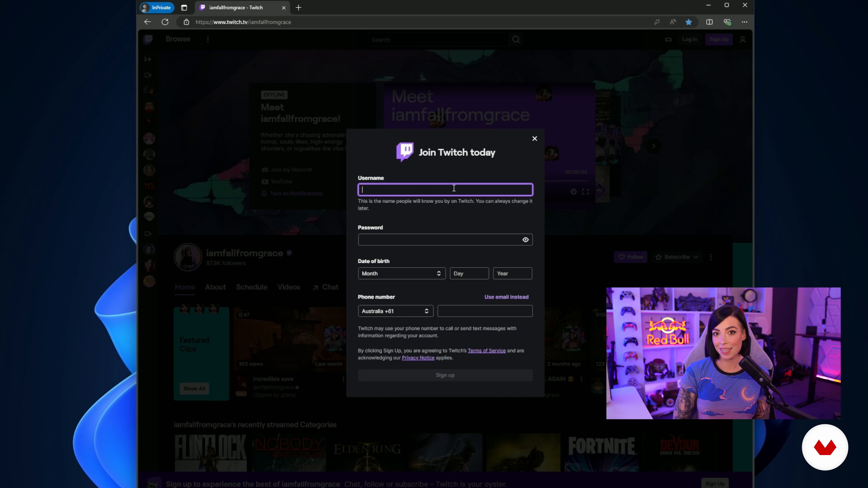Switch to the About tab
This screenshot has width=868, height=488.
[215, 287]
